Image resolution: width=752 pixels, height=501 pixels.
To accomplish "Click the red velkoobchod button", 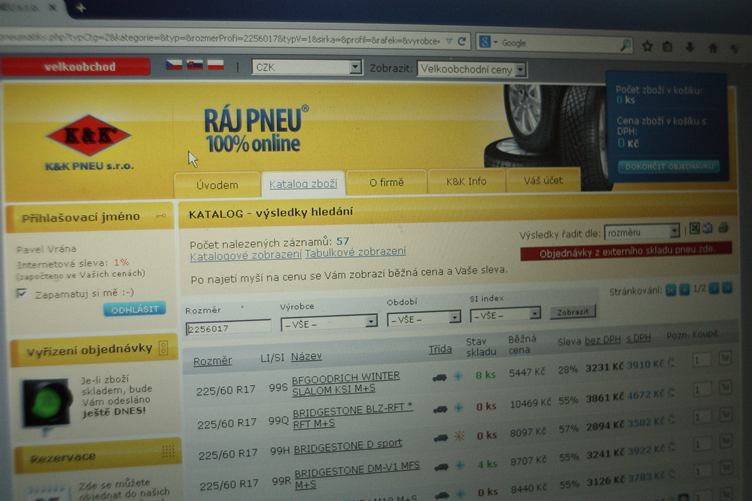I will [77, 67].
